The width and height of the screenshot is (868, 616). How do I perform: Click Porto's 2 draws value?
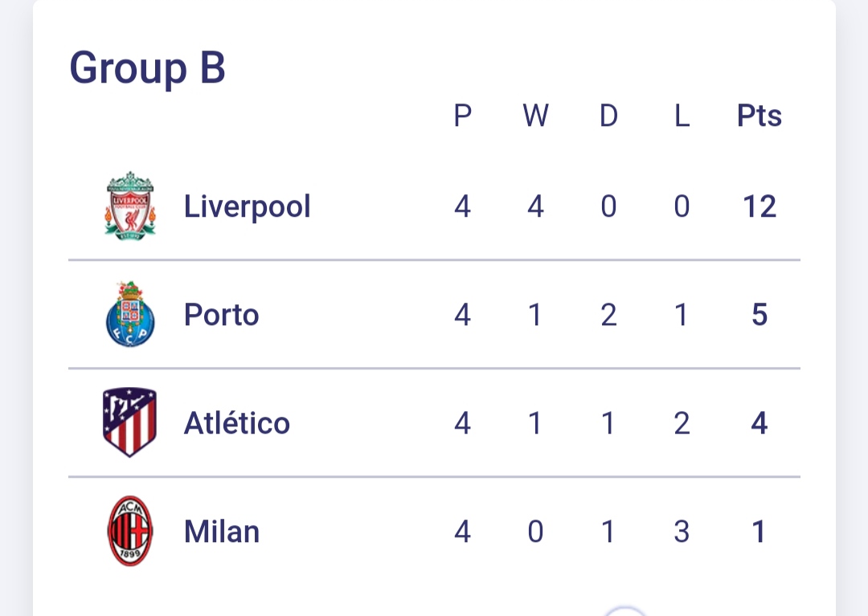(608, 315)
